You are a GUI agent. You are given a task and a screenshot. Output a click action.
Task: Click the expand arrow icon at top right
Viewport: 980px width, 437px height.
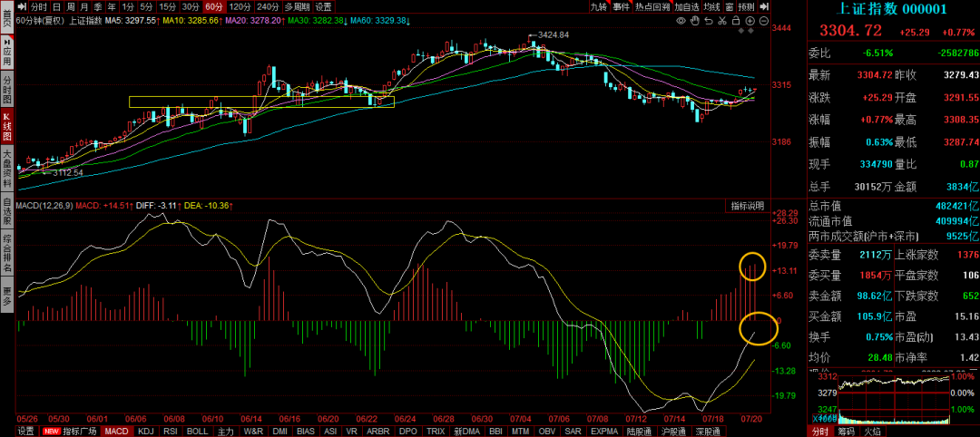coord(766,7)
